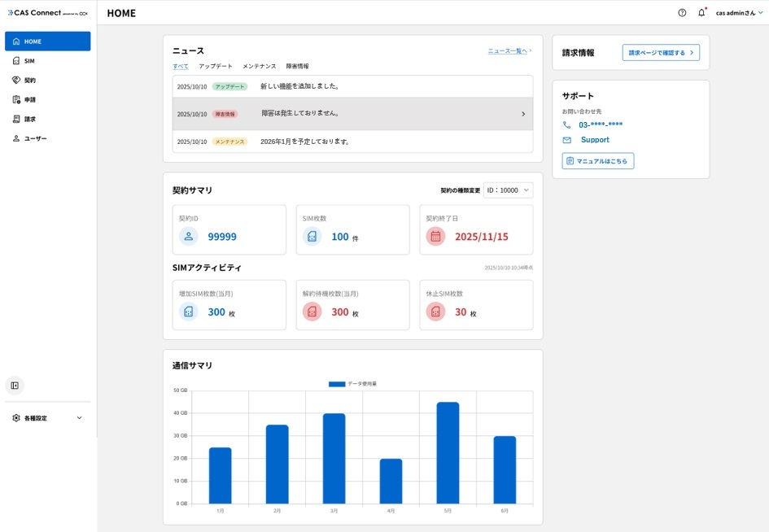Select the 障害情報 news tab
Image resolution: width=769 pixels, height=532 pixels.
pos(297,66)
